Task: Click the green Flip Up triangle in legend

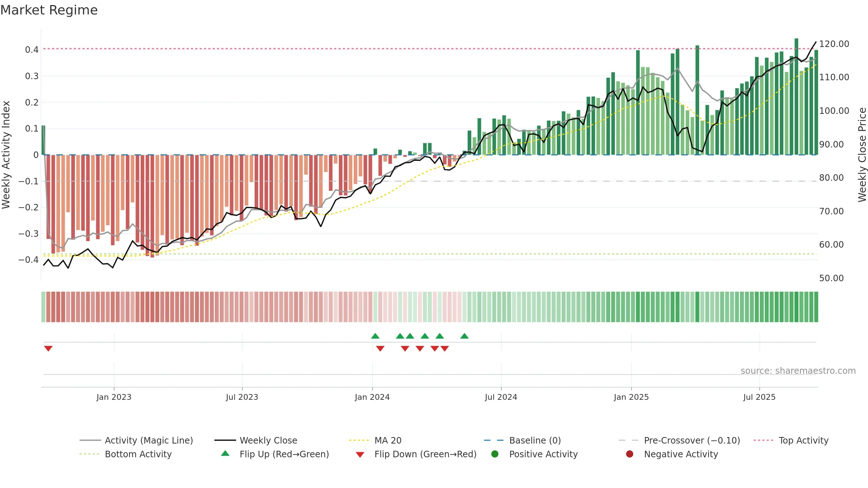Action: tap(225, 453)
